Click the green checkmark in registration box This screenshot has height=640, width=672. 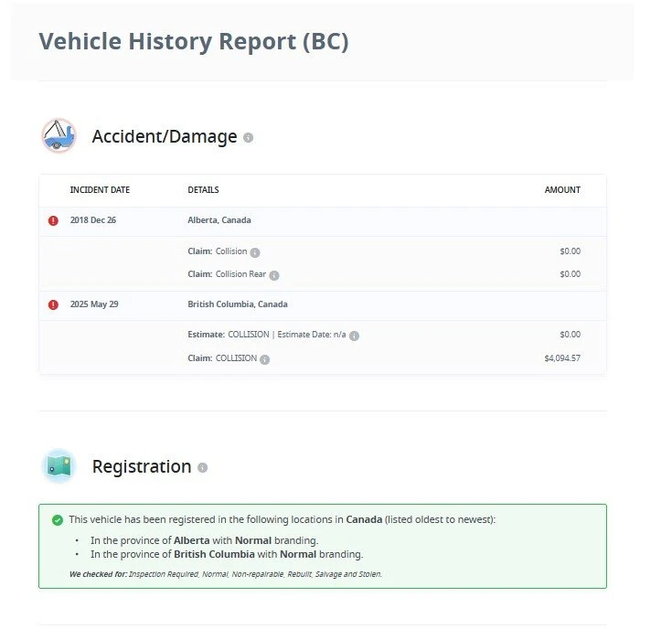pyautogui.click(x=58, y=520)
